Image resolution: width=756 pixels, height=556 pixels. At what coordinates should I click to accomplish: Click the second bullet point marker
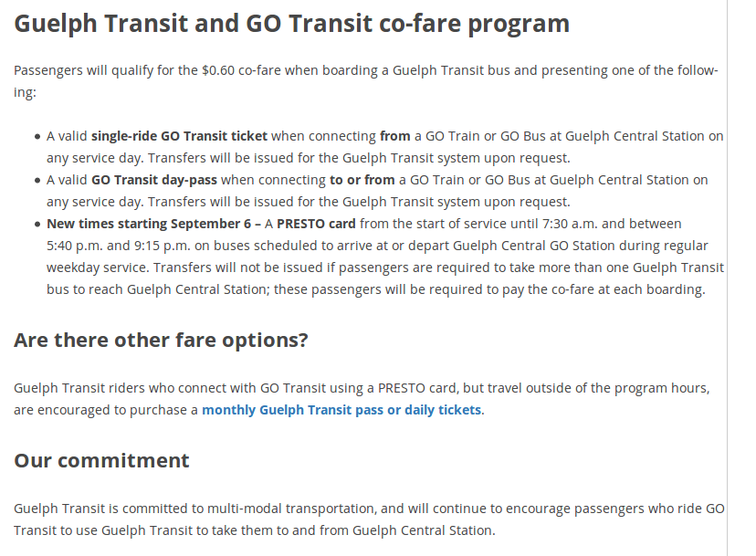pyautogui.click(x=37, y=181)
